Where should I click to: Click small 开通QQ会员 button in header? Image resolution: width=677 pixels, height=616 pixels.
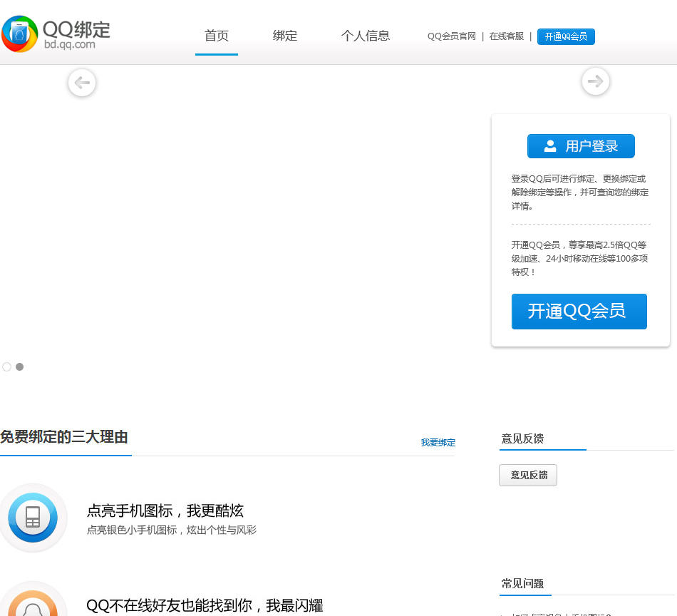click(566, 37)
